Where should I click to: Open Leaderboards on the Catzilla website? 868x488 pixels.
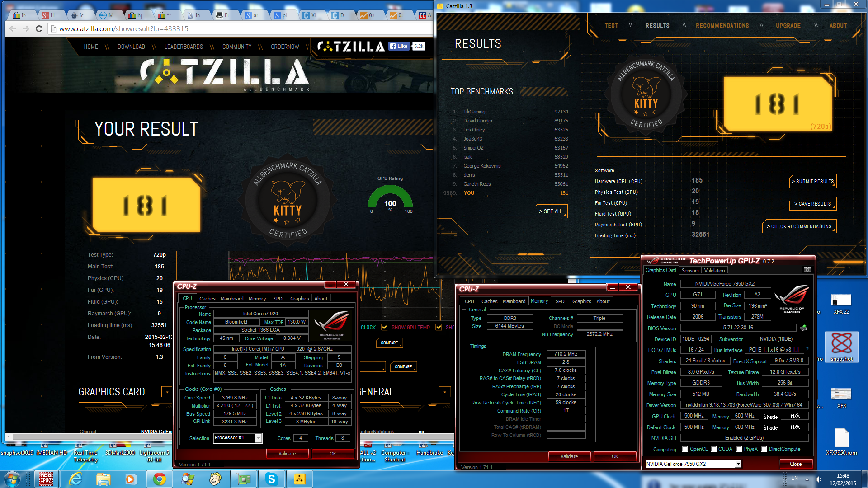point(184,47)
